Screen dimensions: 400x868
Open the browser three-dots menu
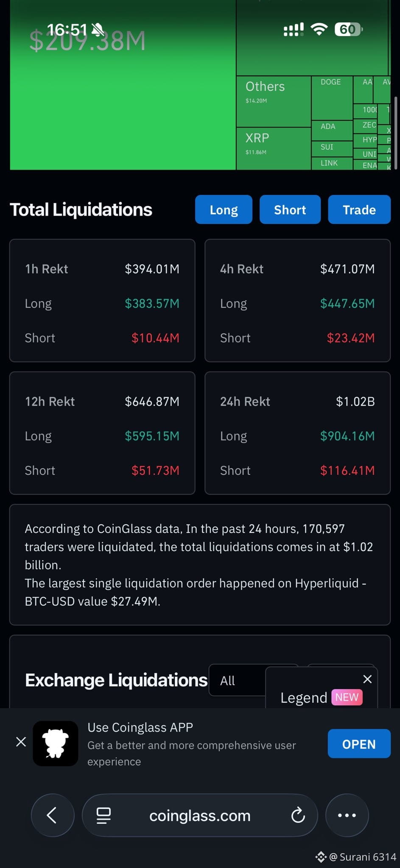tap(347, 815)
